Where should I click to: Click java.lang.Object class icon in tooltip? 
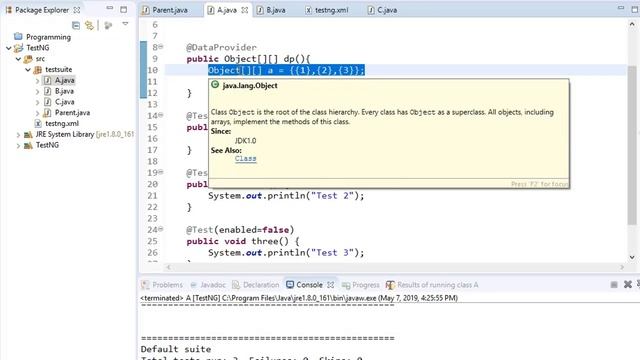click(x=215, y=84)
